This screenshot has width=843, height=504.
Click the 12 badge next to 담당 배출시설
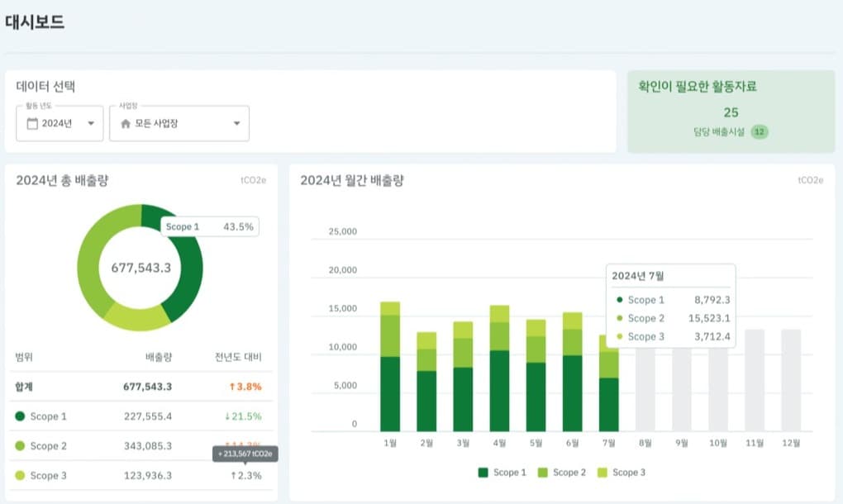(760, 131)
